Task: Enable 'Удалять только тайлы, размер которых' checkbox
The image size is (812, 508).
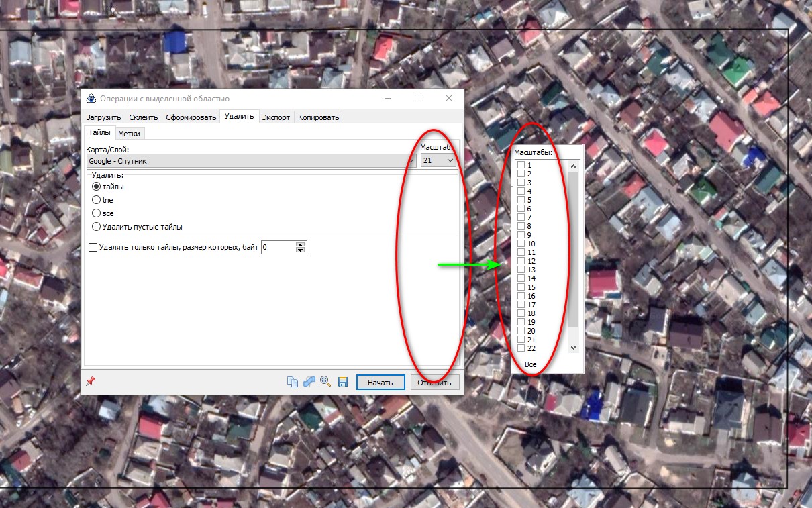Action: coord(93,248)
